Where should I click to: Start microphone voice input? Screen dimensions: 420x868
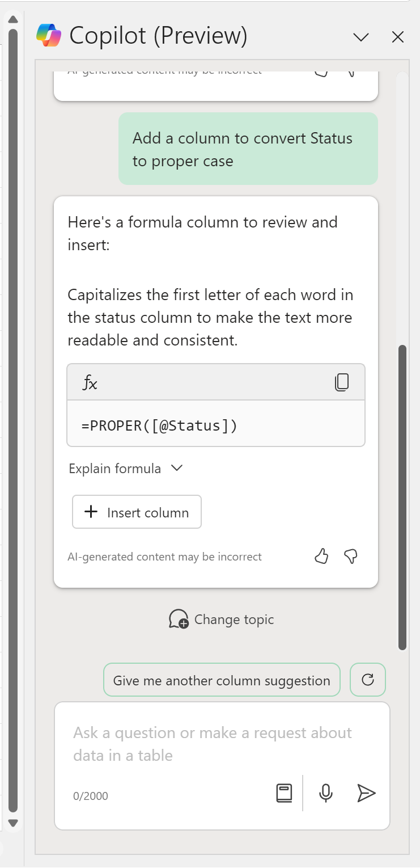click(x=325, y=793)
